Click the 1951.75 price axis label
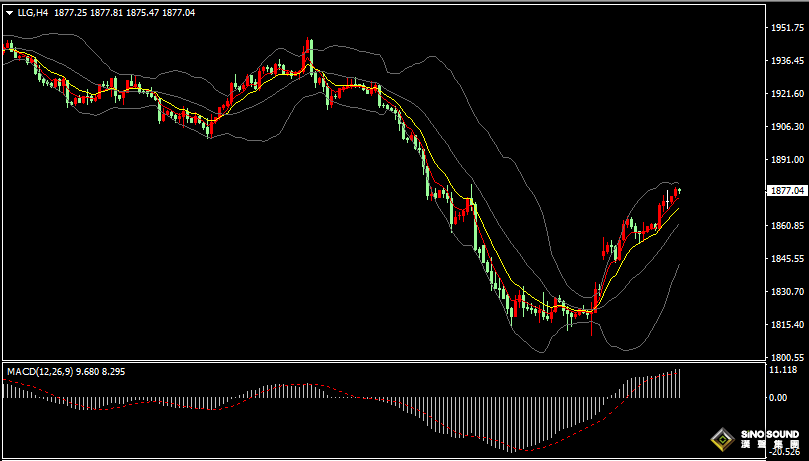809x461 pixels. pyautogui.click(x=786, y=28)
